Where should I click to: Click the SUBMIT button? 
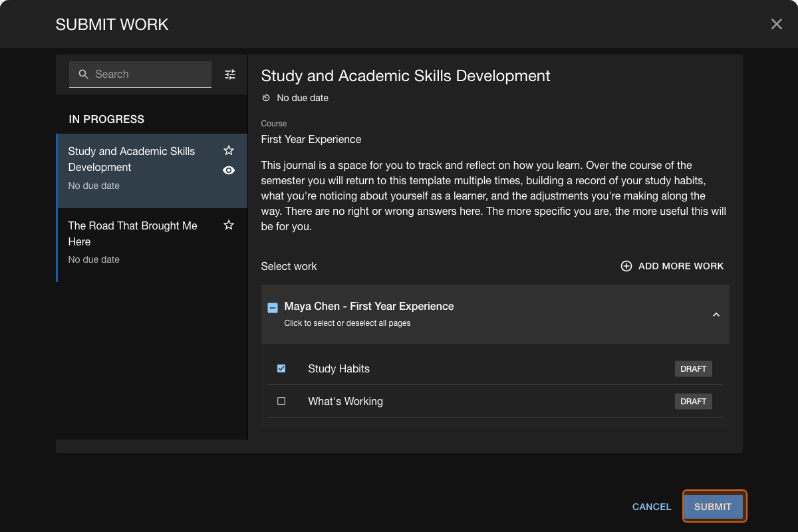pos(712,507)
